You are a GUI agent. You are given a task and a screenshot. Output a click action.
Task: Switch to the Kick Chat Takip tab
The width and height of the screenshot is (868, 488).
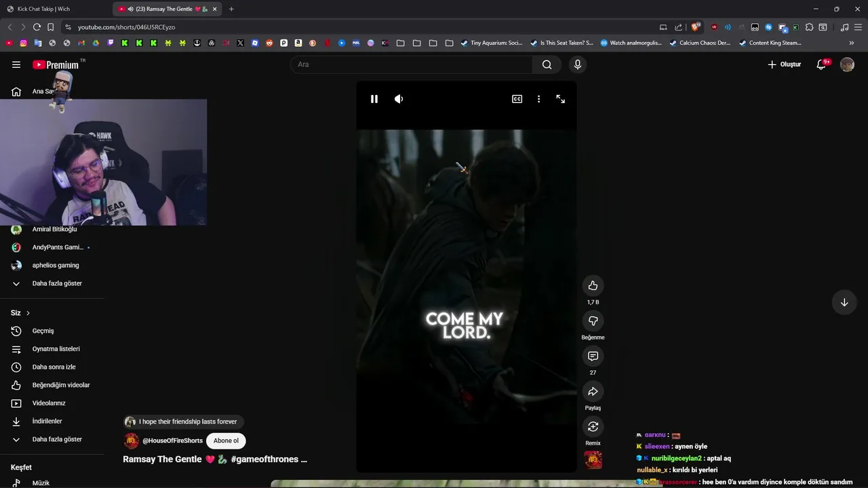pos(54,9)
